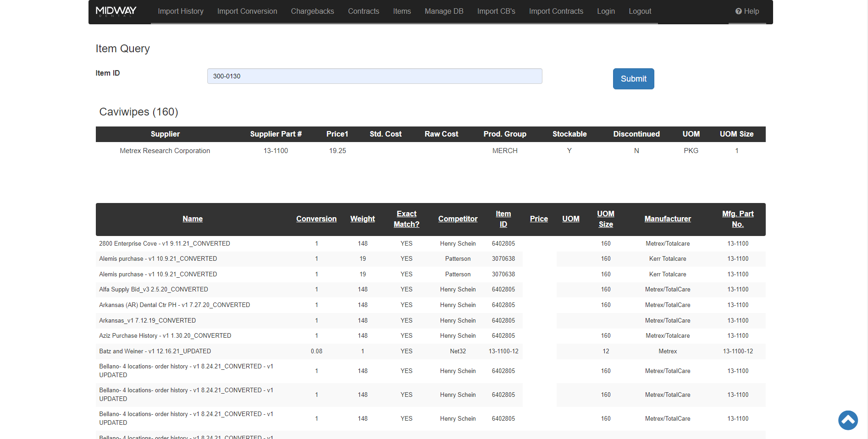Click the Logout link

pyautogui.click(x=640, y=11)
